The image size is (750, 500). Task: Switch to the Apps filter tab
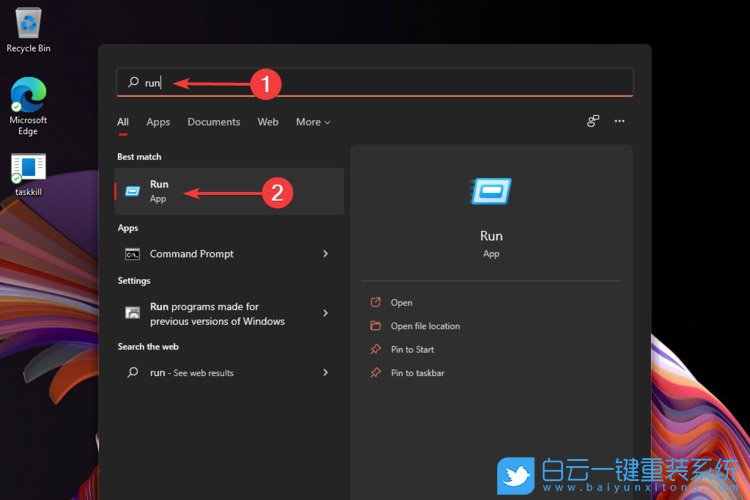pos(158,122)
